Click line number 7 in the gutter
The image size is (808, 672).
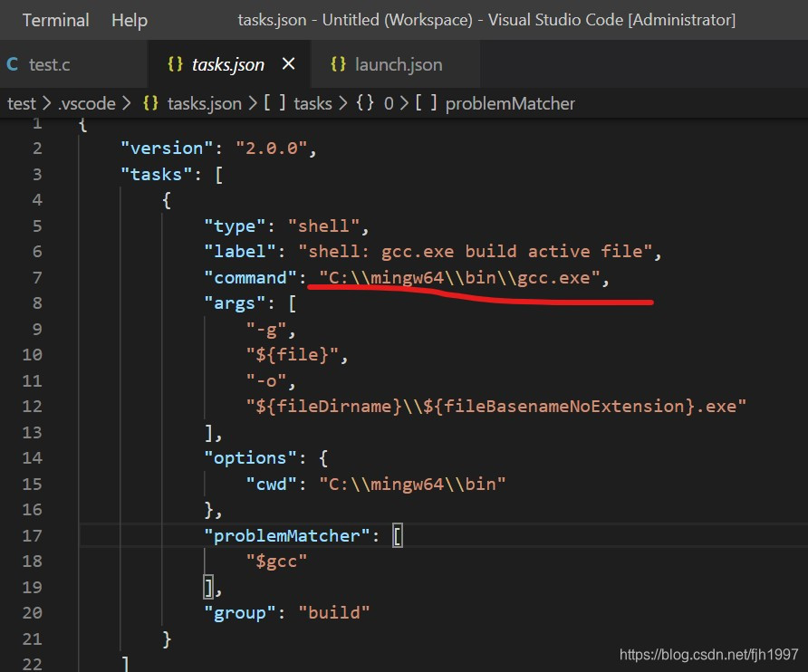click(37, 278)
